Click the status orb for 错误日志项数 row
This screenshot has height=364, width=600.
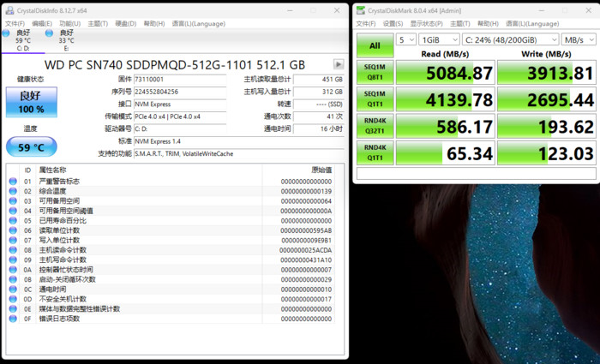[13, 319]
